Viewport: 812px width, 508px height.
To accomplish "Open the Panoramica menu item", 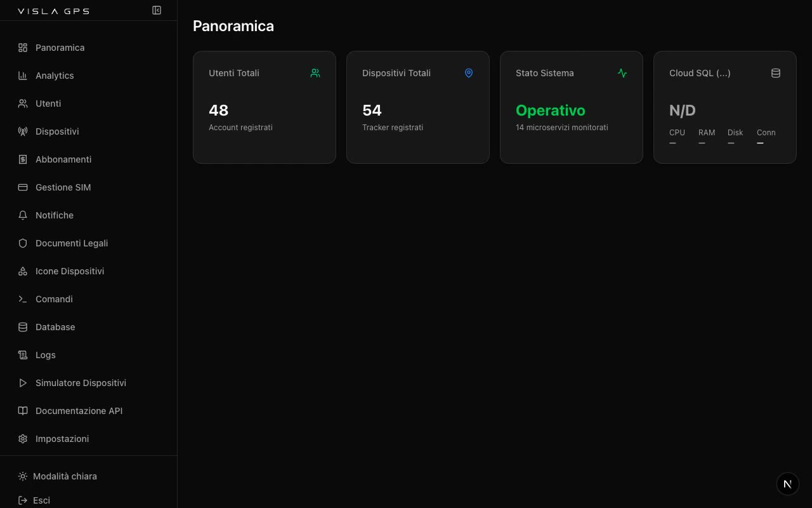I will click(x=89, y=48).
